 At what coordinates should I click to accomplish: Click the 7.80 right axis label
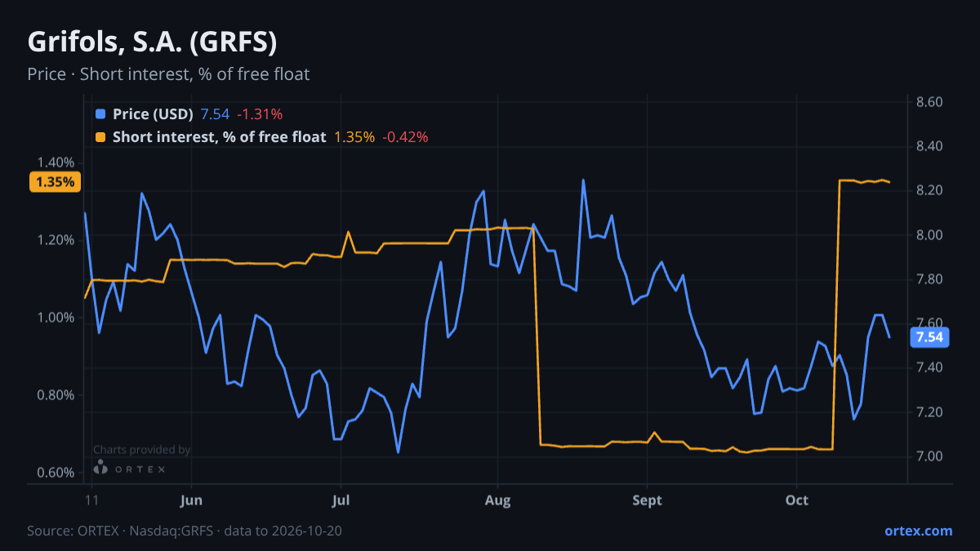point(929,279)
